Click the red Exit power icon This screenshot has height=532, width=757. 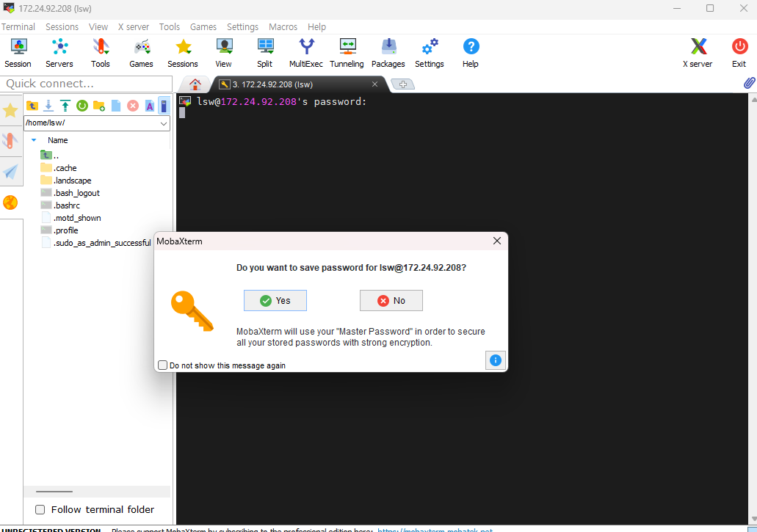pos(739,53)
